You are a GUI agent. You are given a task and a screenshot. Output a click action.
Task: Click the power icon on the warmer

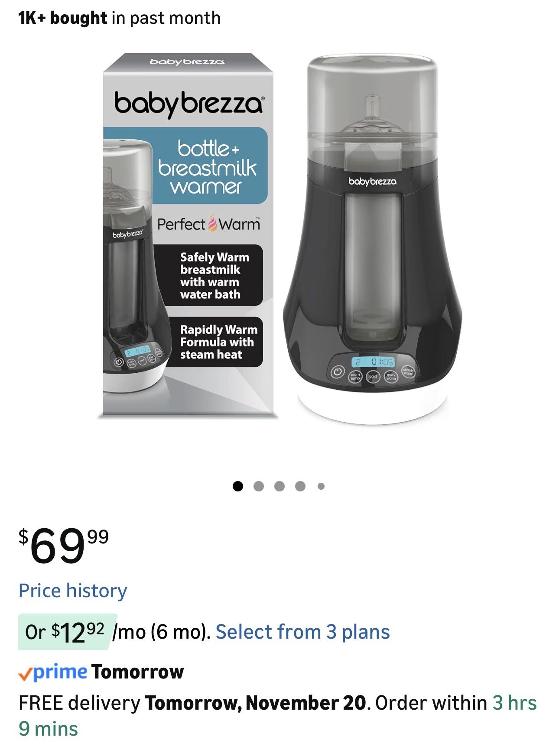[338, 372]
